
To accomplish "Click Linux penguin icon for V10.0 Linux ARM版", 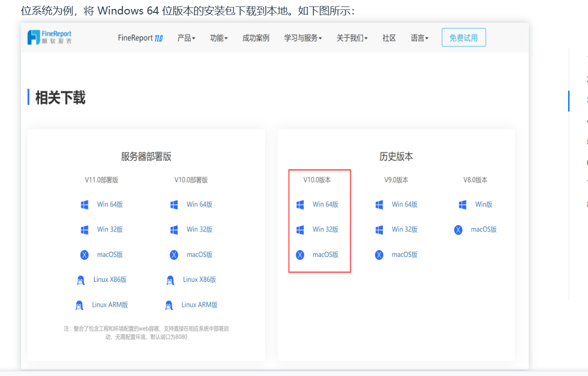I will [x=169, y=305].
